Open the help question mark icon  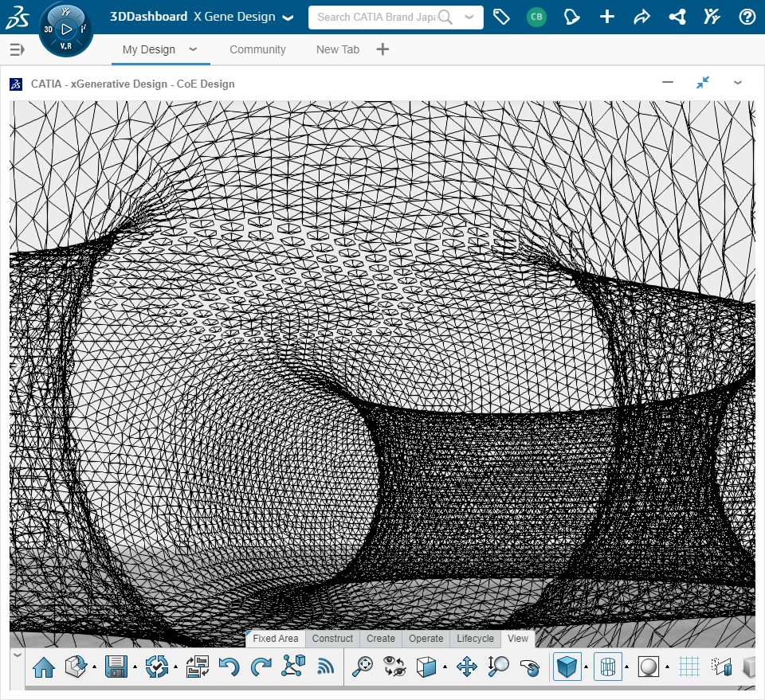point(747,17)
